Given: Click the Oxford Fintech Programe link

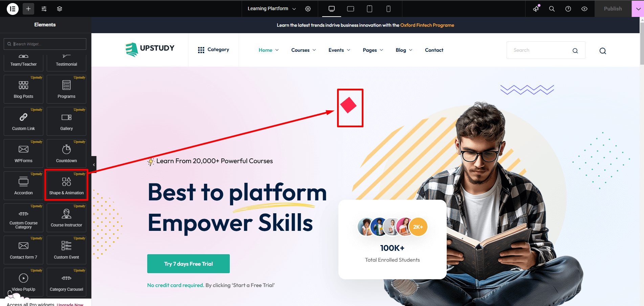Looking at the screenshot, I should 427,25.
